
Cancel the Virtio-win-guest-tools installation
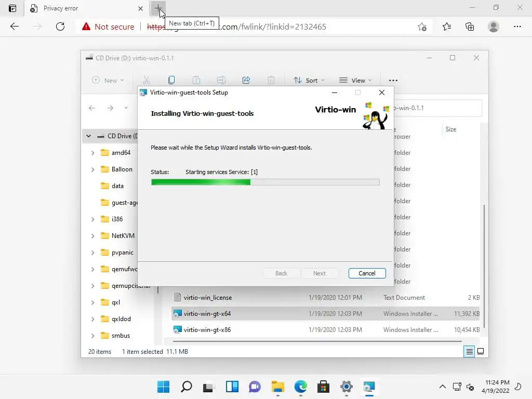point(367,273)
